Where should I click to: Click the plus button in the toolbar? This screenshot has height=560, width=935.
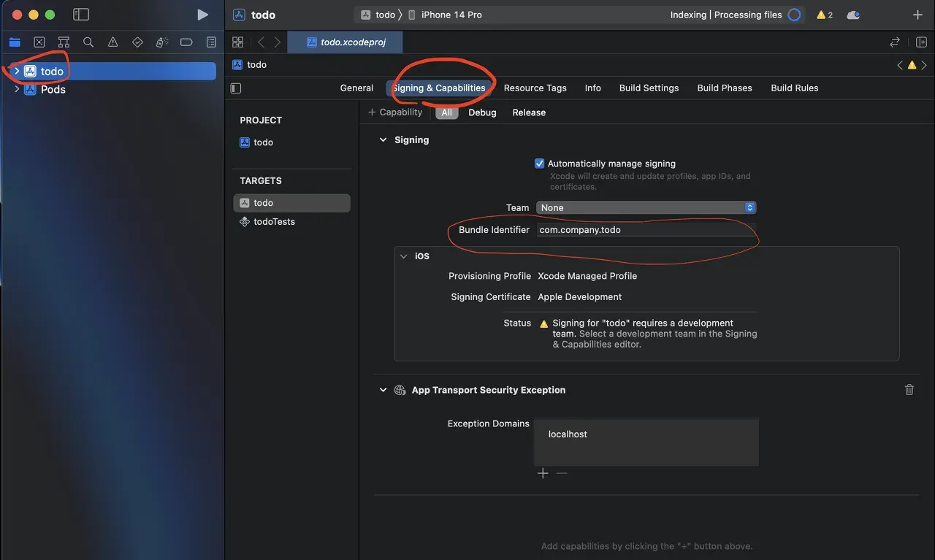[918, 15]
